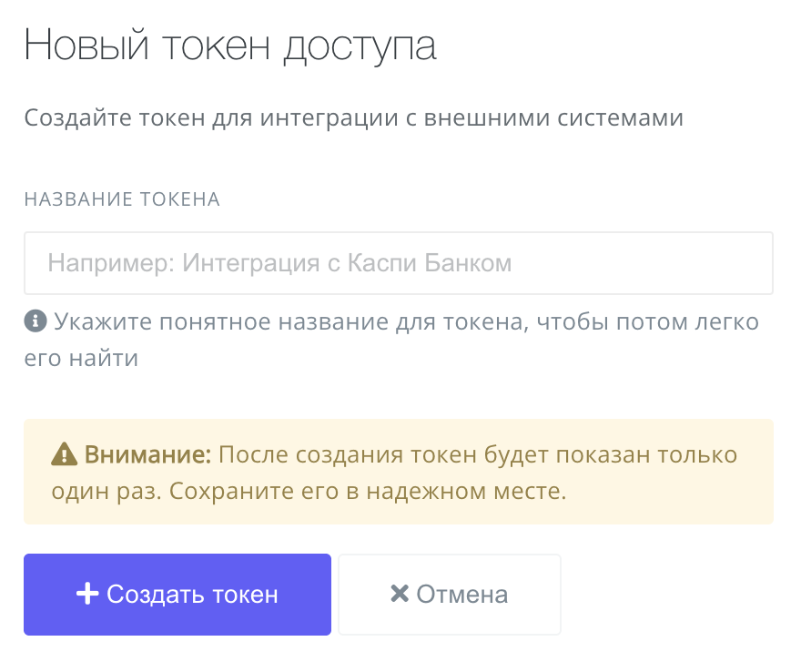
Task: Click the warning triangle icon
Action: click(63, 454)
